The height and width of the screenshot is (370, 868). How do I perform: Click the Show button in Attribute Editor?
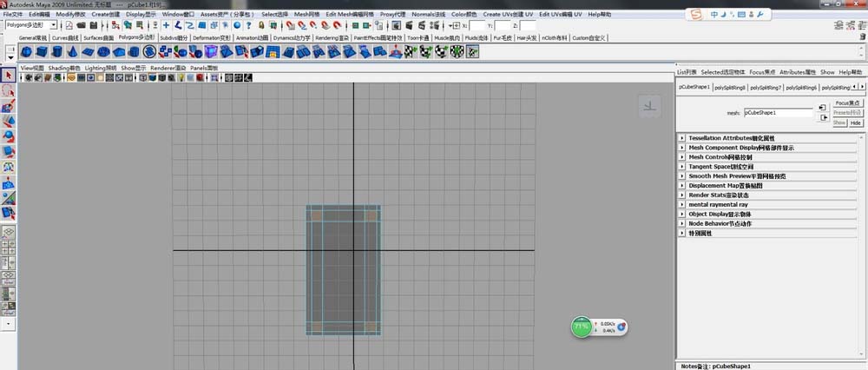839,123
